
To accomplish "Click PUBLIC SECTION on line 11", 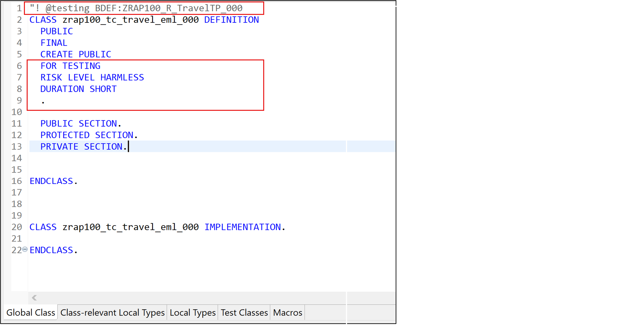I will coord(81,123).
